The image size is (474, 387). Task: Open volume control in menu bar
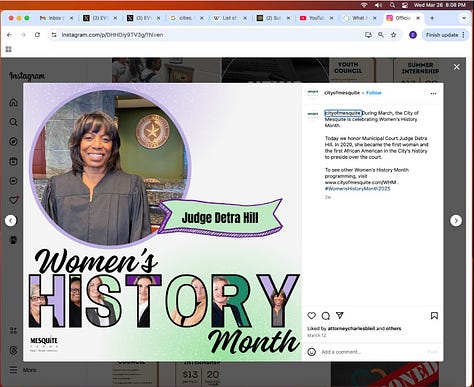(378, 5)
